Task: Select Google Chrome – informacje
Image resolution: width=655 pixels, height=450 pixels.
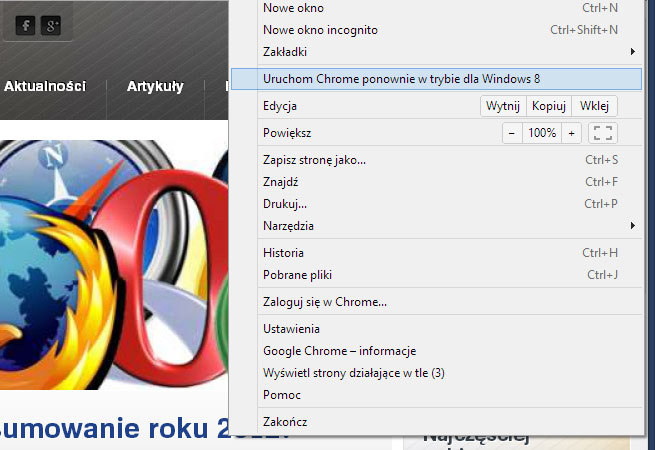Action: click(437, 351)
